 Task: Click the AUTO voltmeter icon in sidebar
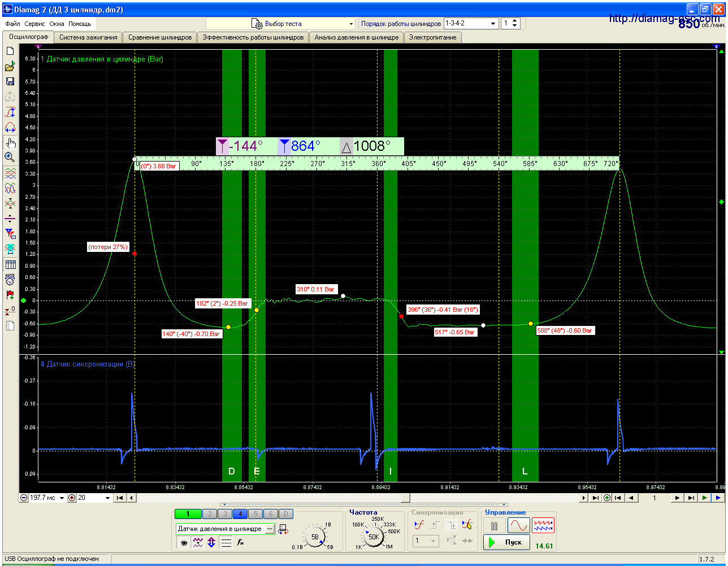(x=10, y=279)
